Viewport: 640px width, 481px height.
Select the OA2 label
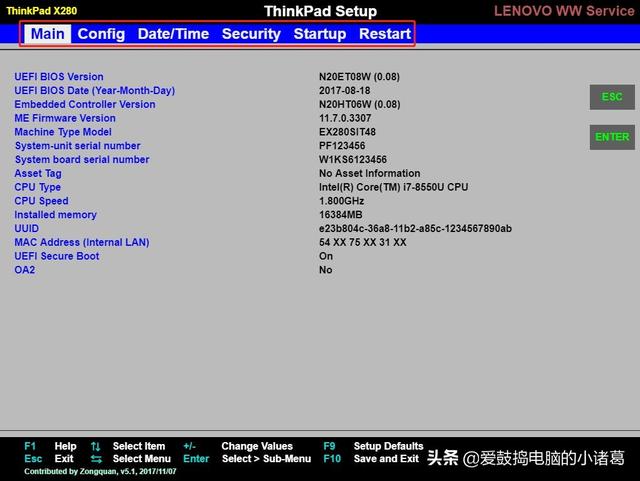click(24, 270)
